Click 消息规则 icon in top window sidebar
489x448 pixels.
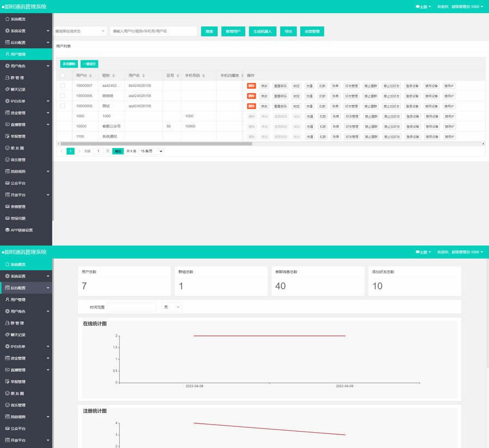(x=8, y=171)
